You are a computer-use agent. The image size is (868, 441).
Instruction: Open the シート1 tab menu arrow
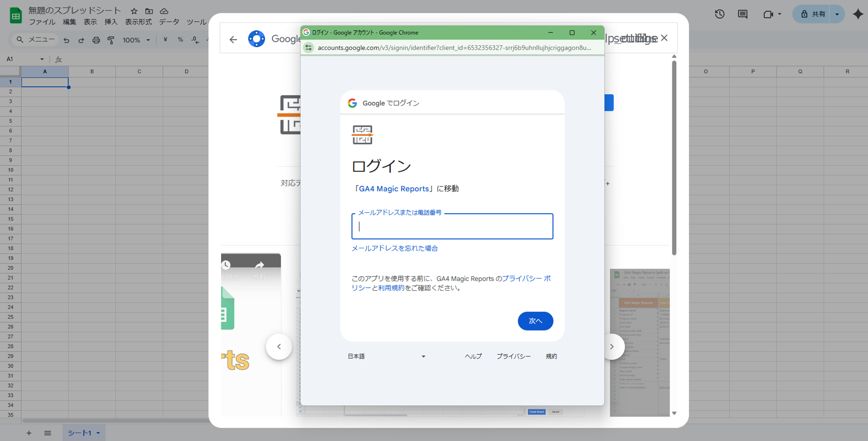98,433
